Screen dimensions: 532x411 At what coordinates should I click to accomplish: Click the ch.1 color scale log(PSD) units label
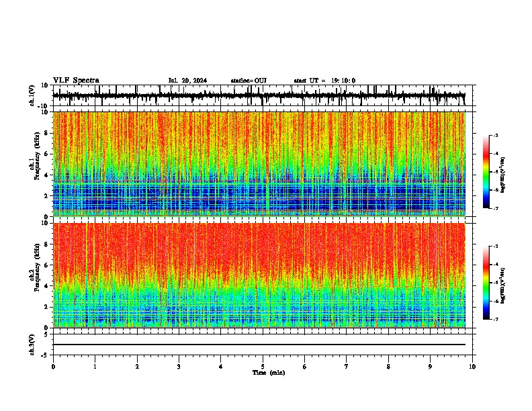[x=503, y=175]
